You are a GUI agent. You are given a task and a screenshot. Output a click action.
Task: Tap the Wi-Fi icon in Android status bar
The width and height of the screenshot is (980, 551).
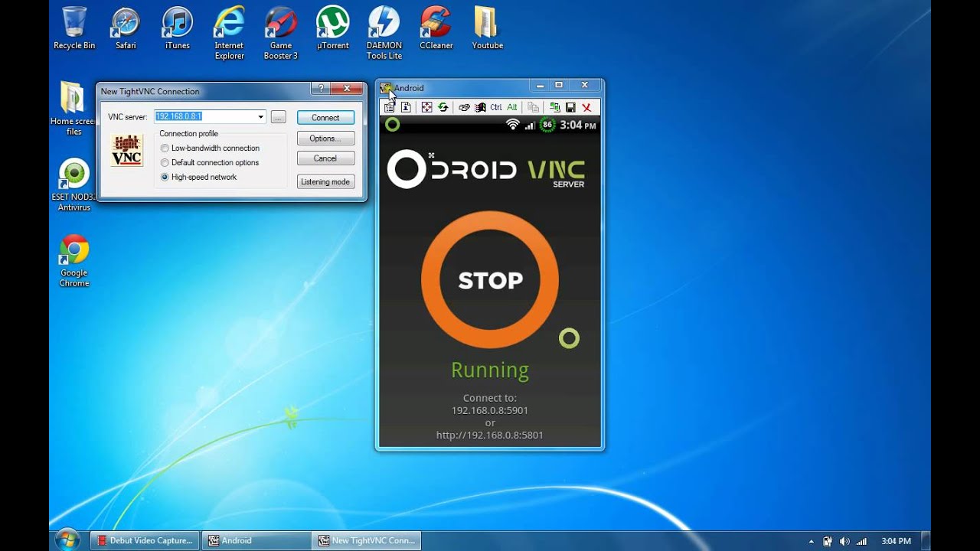point(513,125)
